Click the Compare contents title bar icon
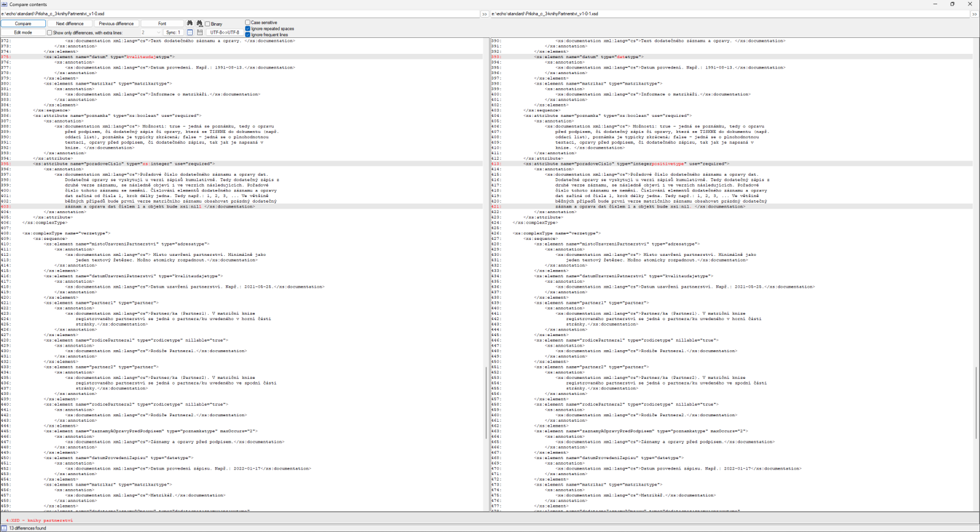The height and width of the screenshot is (532, 980). (4, 4)
